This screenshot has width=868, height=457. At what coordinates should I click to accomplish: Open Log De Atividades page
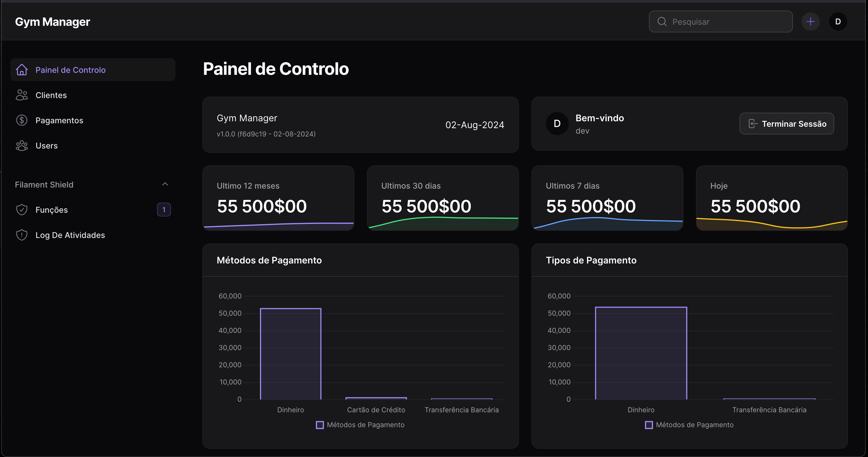pos(93,235)
